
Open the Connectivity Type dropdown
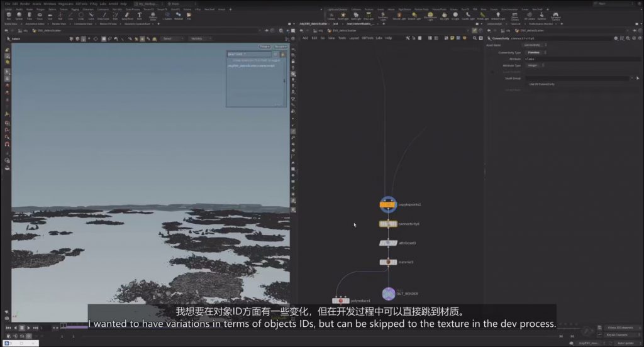(536, 53)
